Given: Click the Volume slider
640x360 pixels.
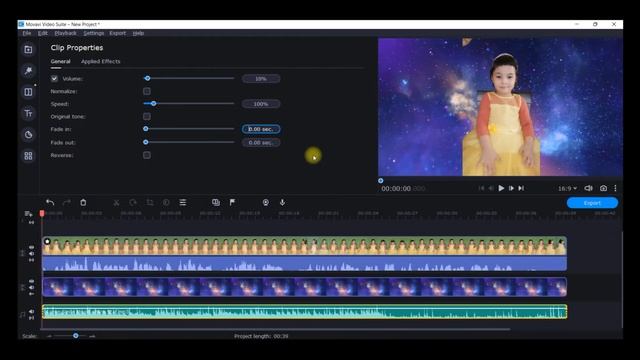Looking at the screenshot, I should [189, 78].
